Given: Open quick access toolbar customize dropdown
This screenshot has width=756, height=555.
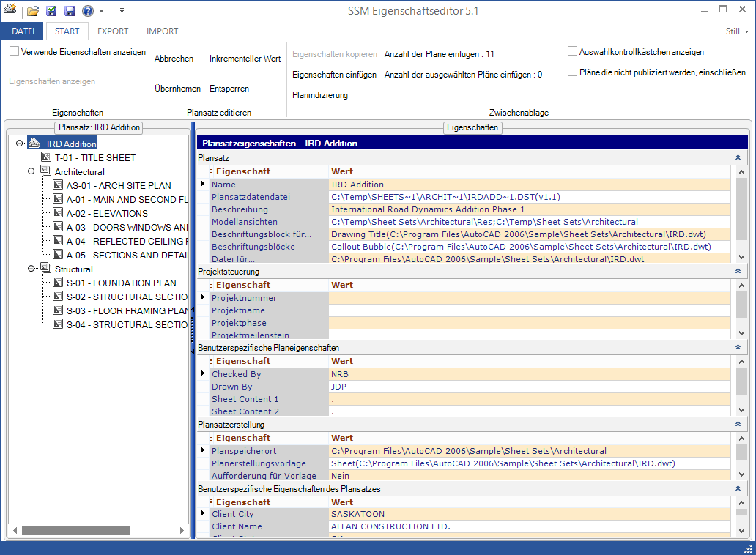Looking at the screenshot, I should click(122, 10).
